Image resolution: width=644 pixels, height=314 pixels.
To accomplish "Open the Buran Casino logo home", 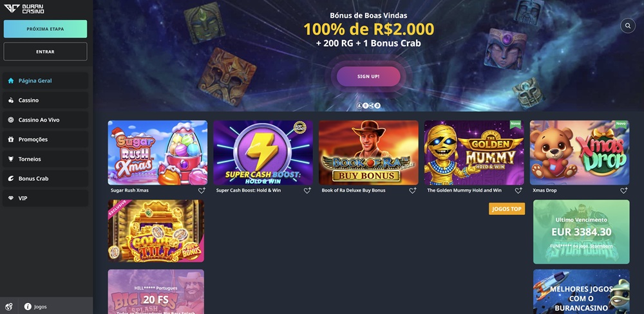I will (24, 9).
